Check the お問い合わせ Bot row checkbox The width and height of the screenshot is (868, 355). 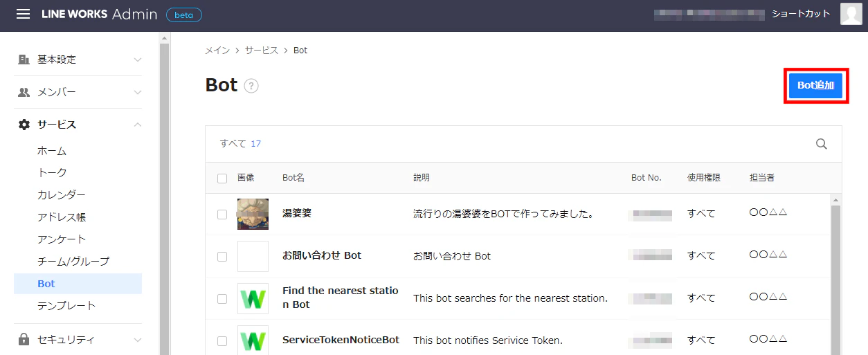point(222,257)
